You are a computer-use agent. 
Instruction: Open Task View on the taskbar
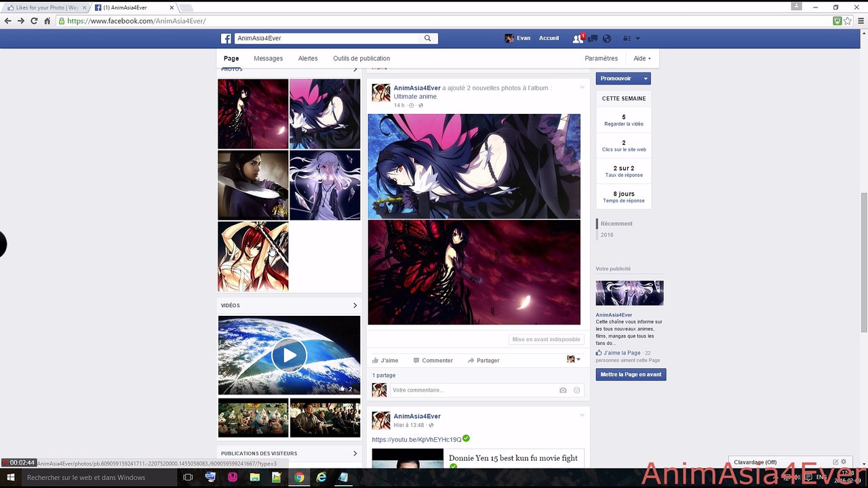pyautogui.click(x=188, y=477)
